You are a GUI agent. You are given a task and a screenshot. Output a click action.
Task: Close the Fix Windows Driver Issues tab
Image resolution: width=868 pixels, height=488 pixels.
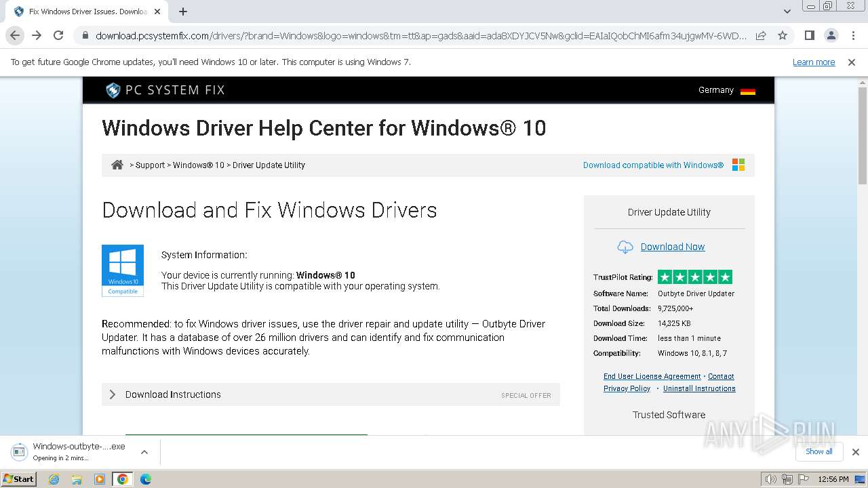pos(157,12)
